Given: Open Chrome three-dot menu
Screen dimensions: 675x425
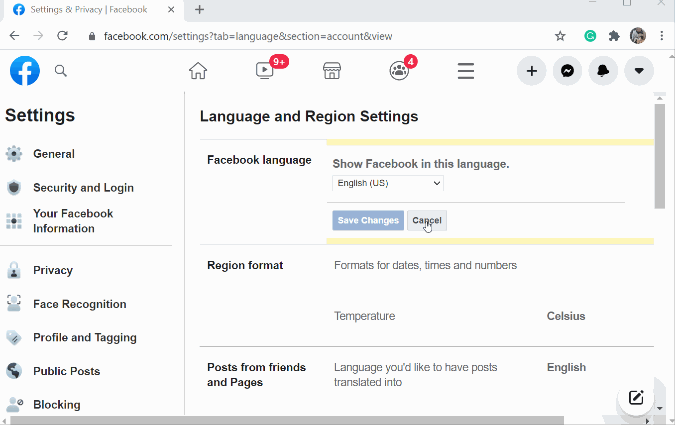Looking at the screenshot, I should 662,36.
